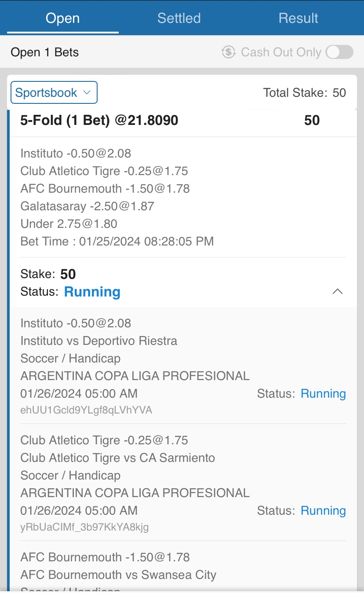Click Running status for Instituto match
This screenshot has width=364, height=593.
tap(323, 393)
